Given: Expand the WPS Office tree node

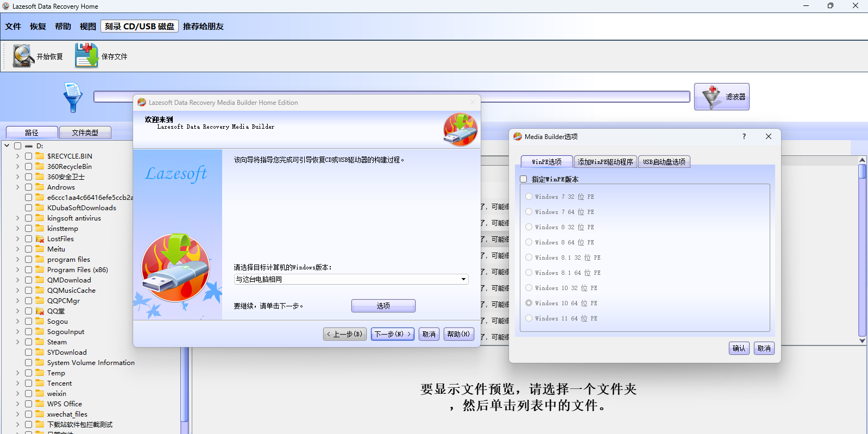Looking at the screenshot, I should coord(17,404).
